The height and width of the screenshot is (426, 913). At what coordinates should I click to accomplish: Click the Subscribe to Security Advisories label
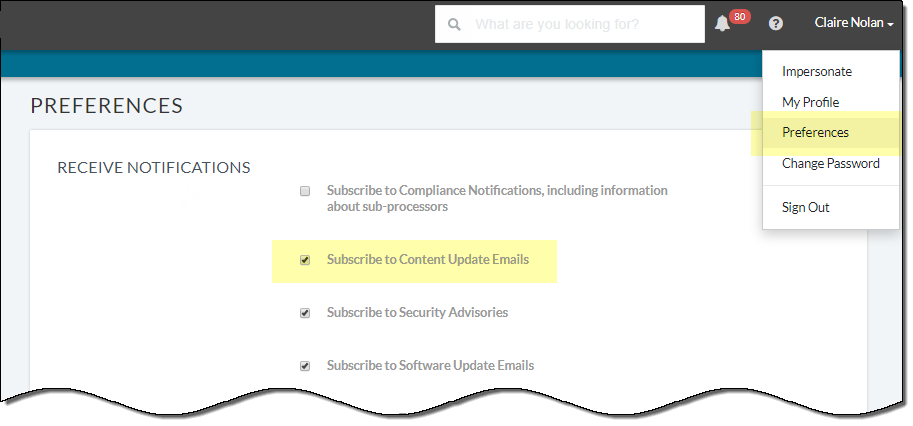click(x=417, y=313)
